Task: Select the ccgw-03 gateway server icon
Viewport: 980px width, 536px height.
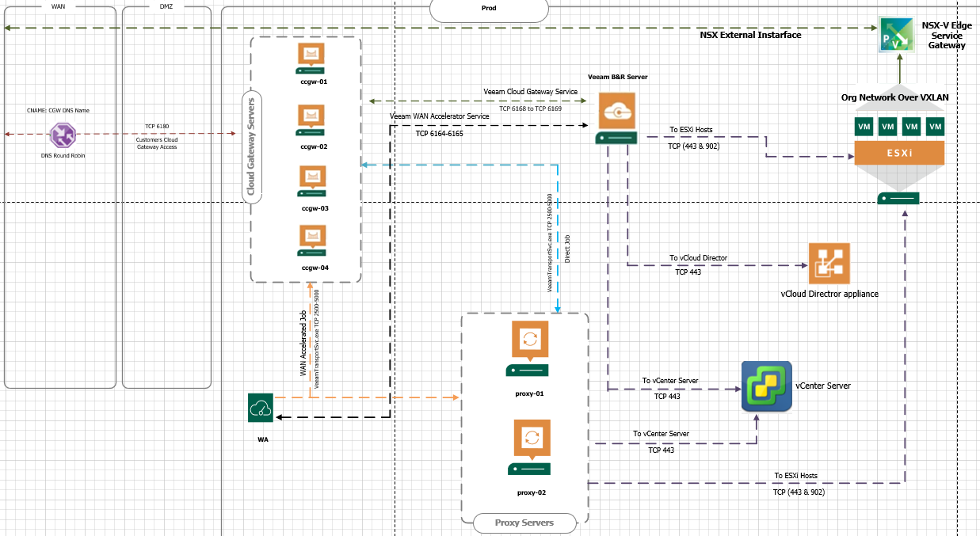Action: (314, 181)
